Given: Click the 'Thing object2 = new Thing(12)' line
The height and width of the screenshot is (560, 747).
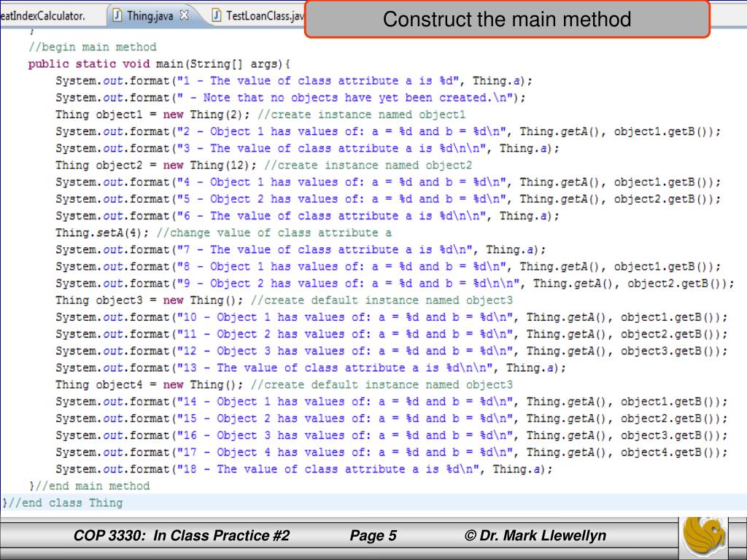Looking at the screenshot, I should (263, 166).
